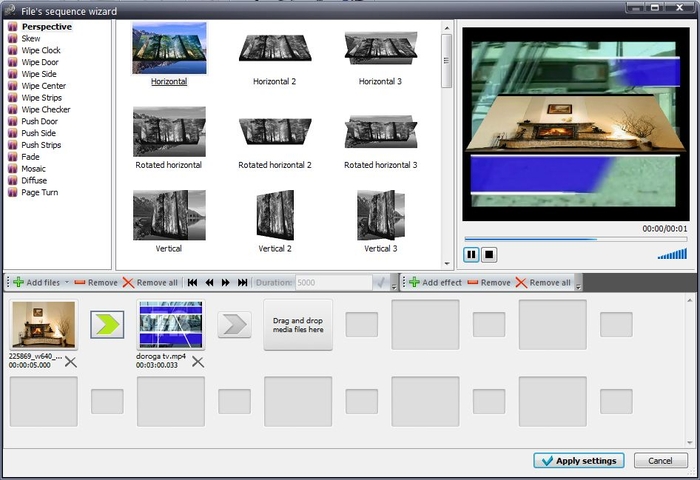The width and height of the screenshot is (700, 480).
Task: Select the Wipe Clock transition category
Action: pos(41,50)
